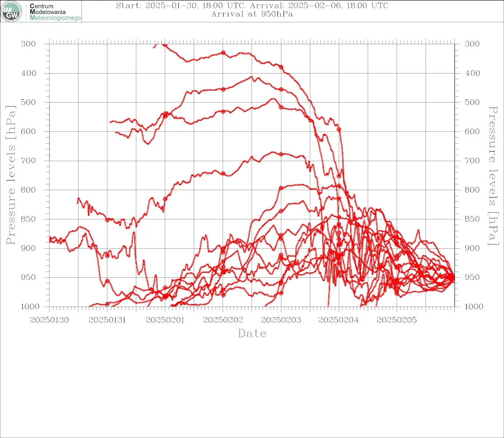
Task: Click the 20250131 date label
Action: (x=107, y=320)
